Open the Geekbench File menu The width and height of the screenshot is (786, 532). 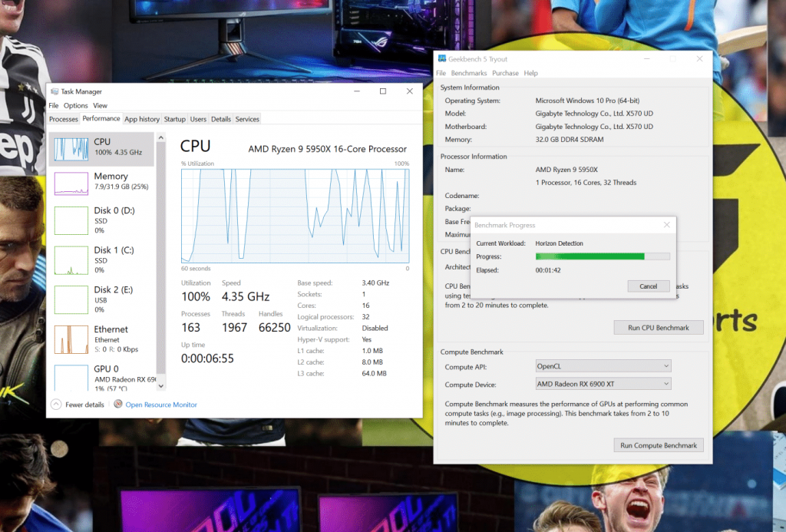441,73
